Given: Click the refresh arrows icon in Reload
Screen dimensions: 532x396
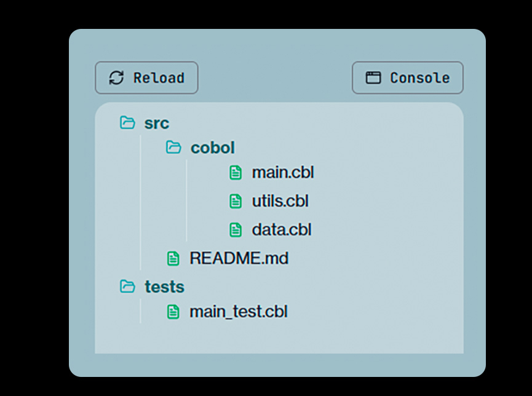Looking at the screenshot, I should pyautogui.click(x=116, y=77).
